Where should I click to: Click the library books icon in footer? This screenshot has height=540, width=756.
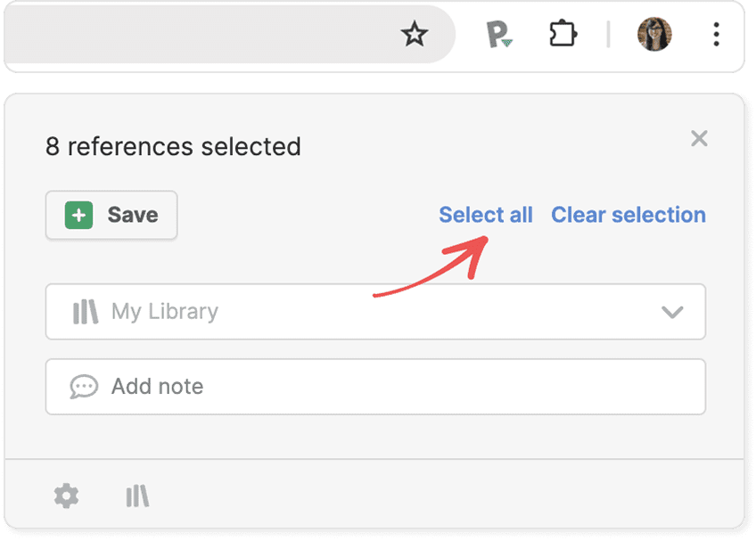137,495
